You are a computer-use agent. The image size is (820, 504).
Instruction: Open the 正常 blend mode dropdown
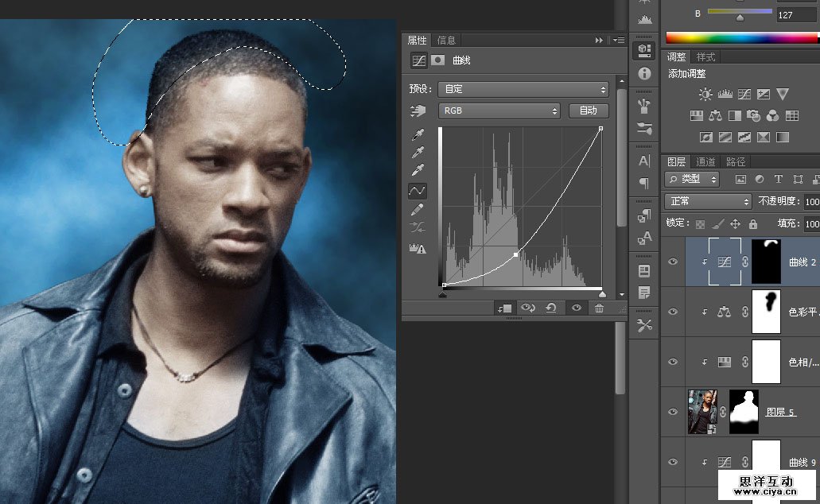click(708, 201)
